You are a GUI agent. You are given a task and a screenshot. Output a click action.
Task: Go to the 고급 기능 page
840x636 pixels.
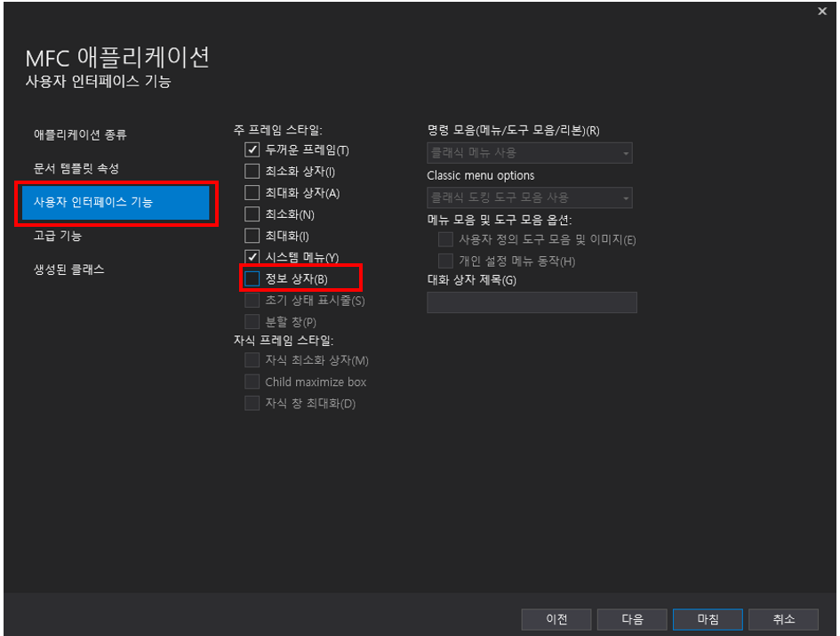(57, 236)
